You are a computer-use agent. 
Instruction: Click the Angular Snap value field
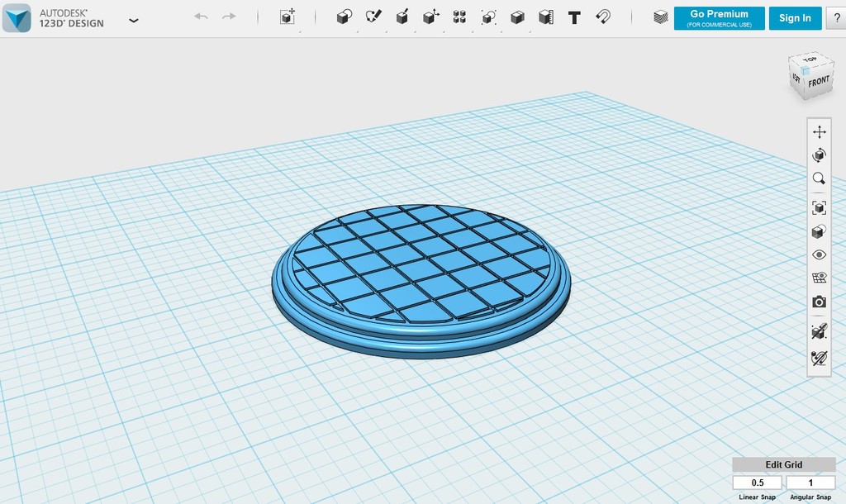pos(810,483)
